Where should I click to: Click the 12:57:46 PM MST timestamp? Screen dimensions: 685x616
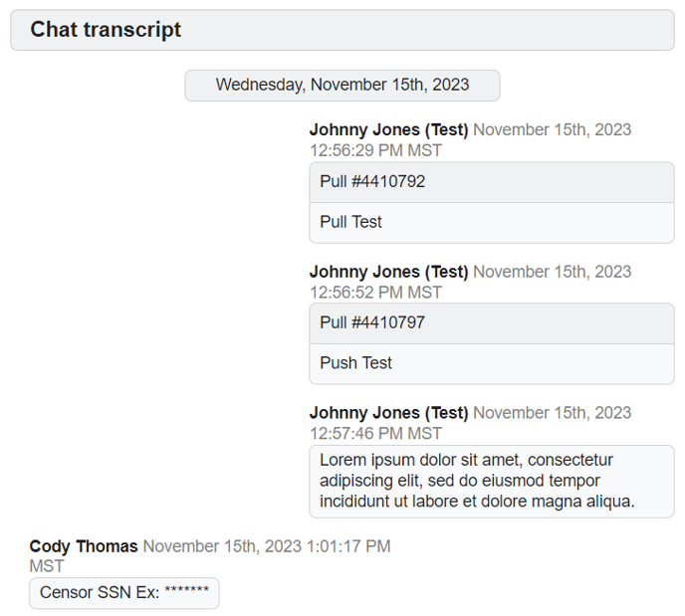coord(375,434)
